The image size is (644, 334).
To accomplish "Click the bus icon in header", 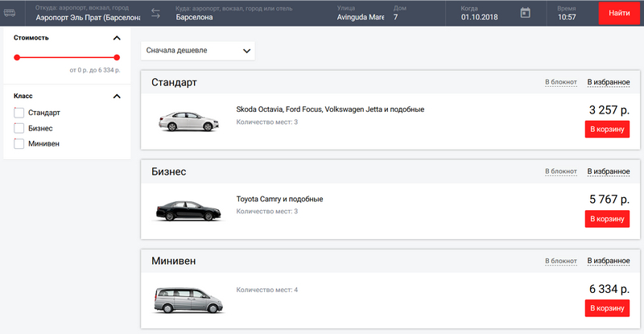I will point(10,13).
